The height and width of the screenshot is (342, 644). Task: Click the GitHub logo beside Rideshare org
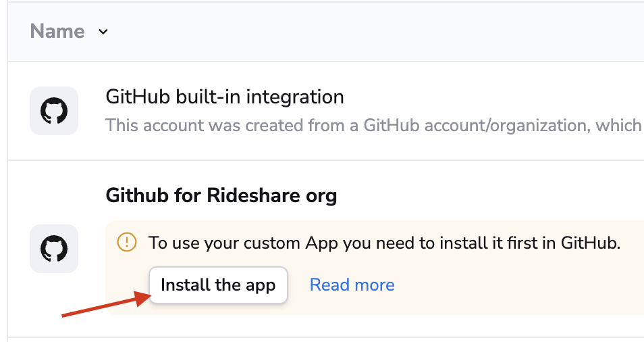coord(54,248)
